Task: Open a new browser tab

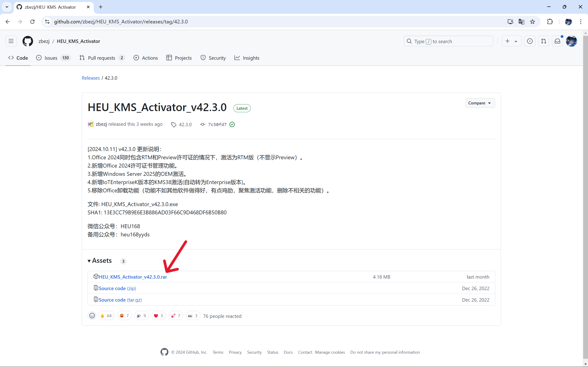Action: coord(101,7)
